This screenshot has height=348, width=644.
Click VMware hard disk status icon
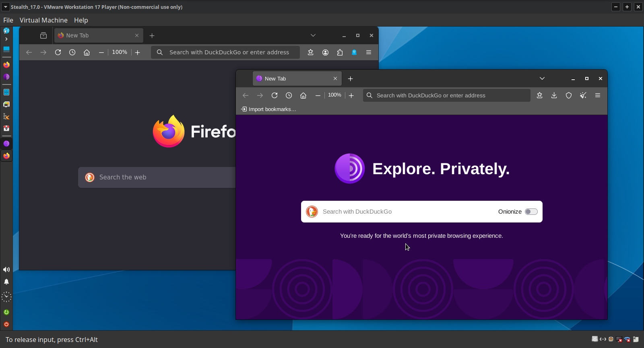point(594,339)
